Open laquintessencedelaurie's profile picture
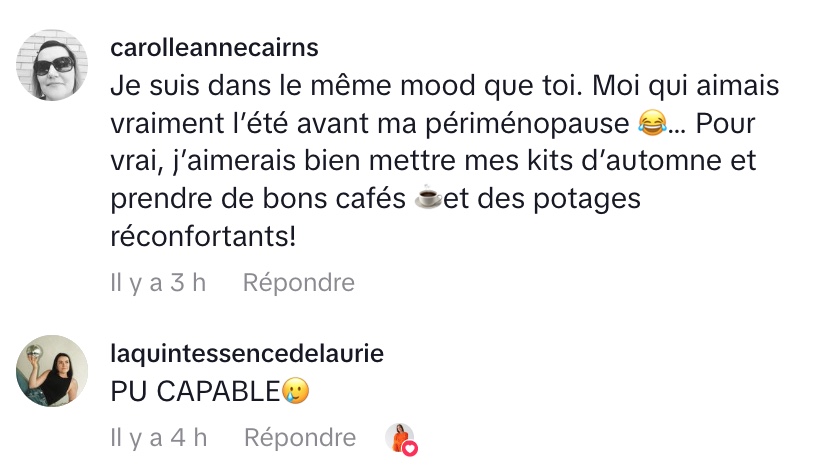Image resolution: width=814 pixels, height=472 pixels. point(52,371)
